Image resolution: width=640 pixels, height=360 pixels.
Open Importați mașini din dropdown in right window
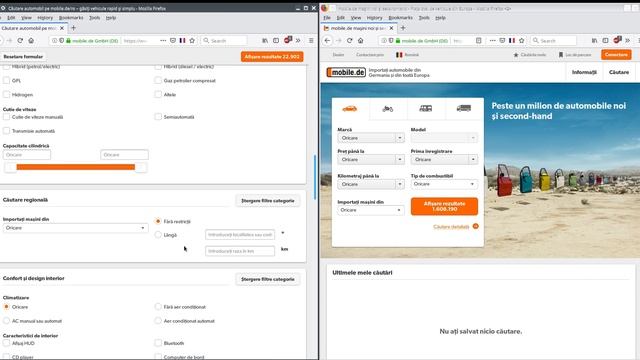371,210
